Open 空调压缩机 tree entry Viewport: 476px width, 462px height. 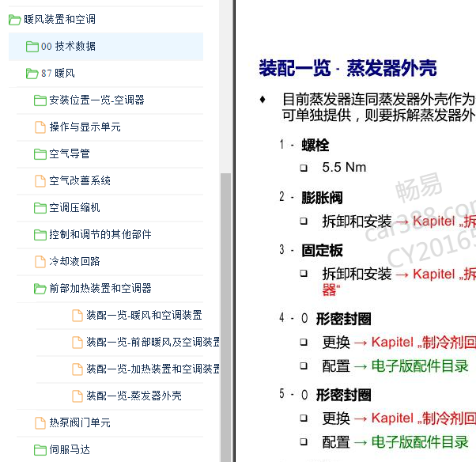click(74, 208)
